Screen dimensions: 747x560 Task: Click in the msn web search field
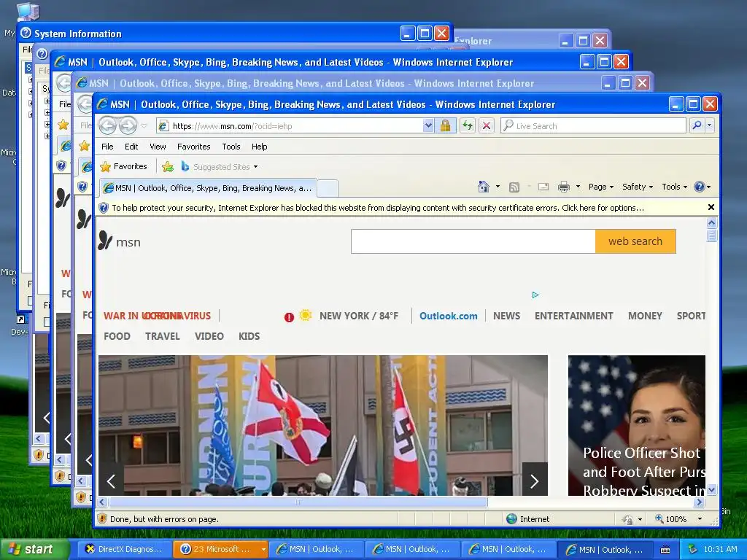click(473, 241)
